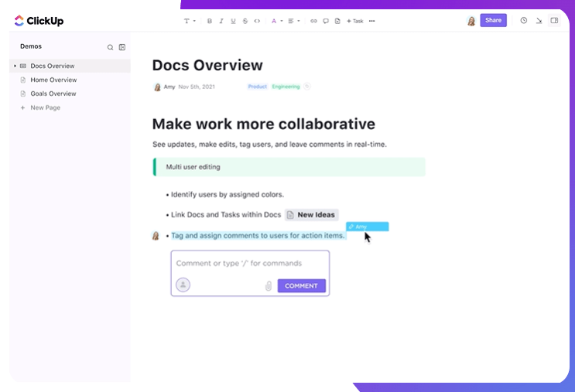Click the add tag icon
The image size is (575, 392).
[307, 87]
